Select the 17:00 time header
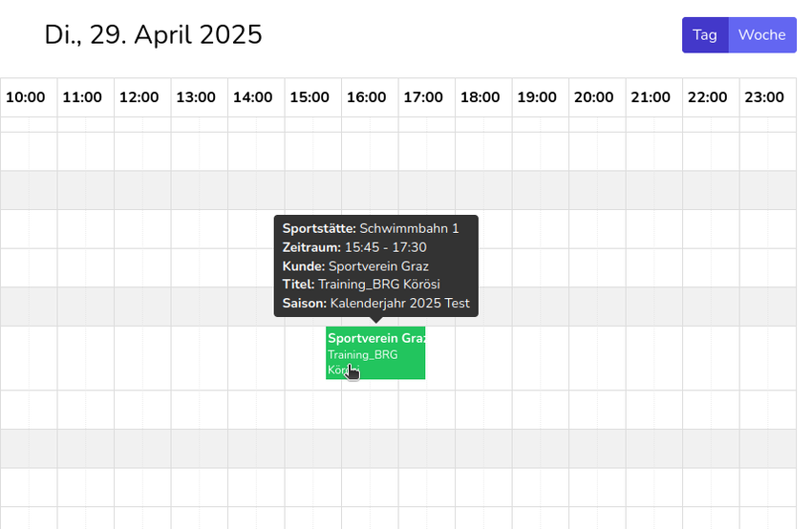The height and width of the screenshot is (529, 812). point(423,97)
